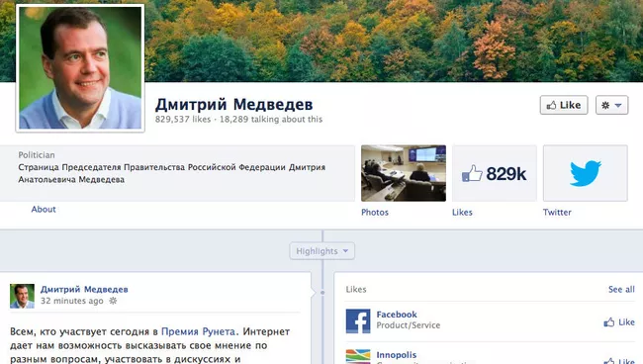Click the Photos label

tap(375, 213)
